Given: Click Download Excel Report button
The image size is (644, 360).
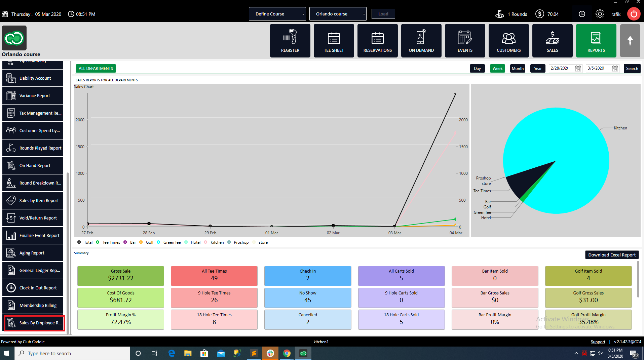Looking at the screenshot, I should [x=612, y=255].
